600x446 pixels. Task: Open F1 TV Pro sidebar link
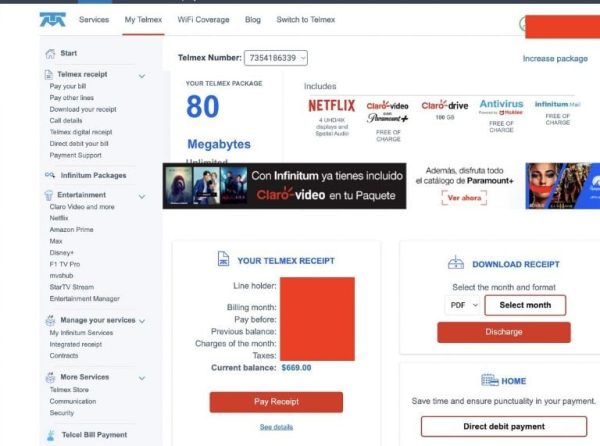(65, 264)
